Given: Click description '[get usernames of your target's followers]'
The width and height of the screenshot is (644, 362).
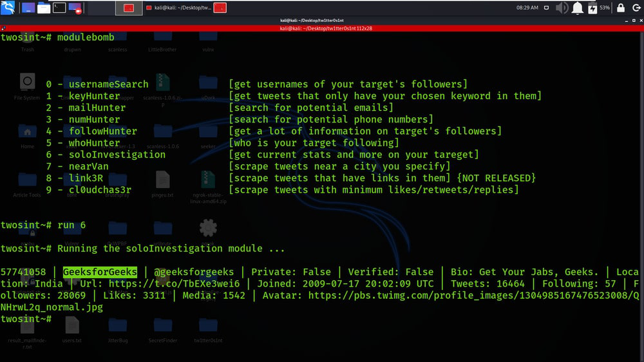Looking at the screenshot, I should point(348,84).
